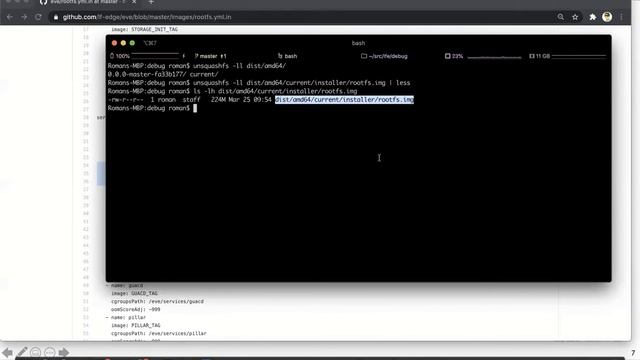Click the unsquashfs -ll dist/amd64/ command line
The height and width of the screenshot is (360, 640).
(197, 66)
